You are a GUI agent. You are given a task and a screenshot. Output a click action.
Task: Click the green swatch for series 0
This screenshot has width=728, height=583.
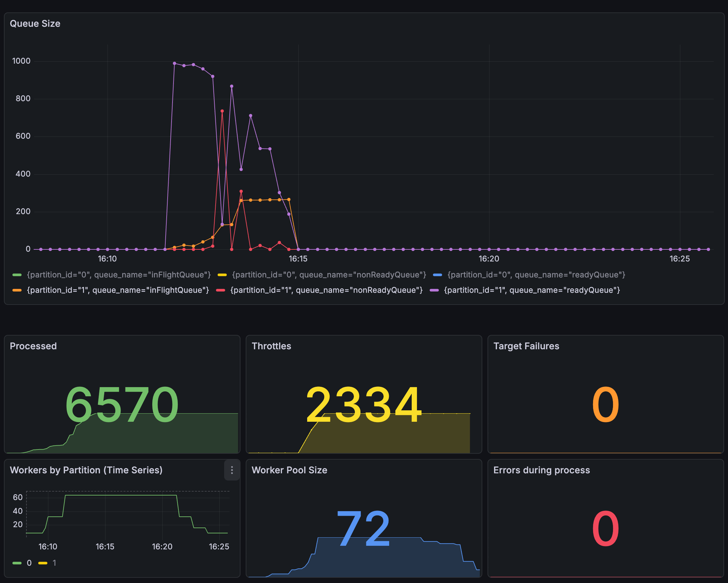point(17,563)
